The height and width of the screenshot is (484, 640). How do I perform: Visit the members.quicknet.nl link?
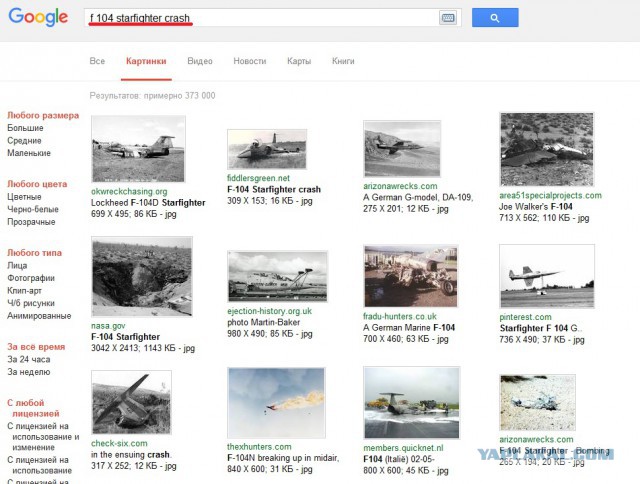point(403,448)
